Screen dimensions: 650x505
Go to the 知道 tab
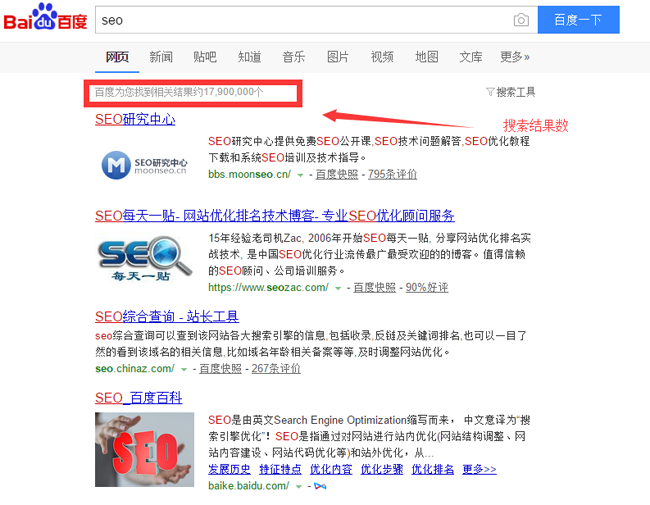click(x=249, y=57)
